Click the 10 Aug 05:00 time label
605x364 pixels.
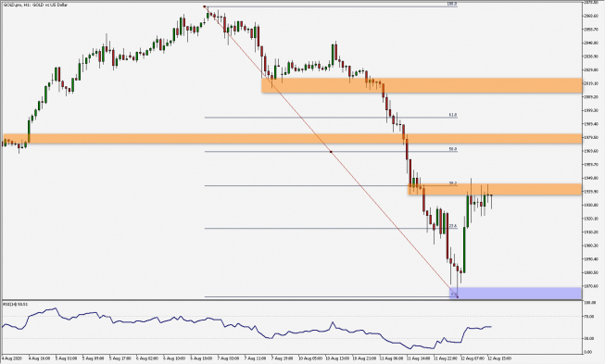point(309,358)
